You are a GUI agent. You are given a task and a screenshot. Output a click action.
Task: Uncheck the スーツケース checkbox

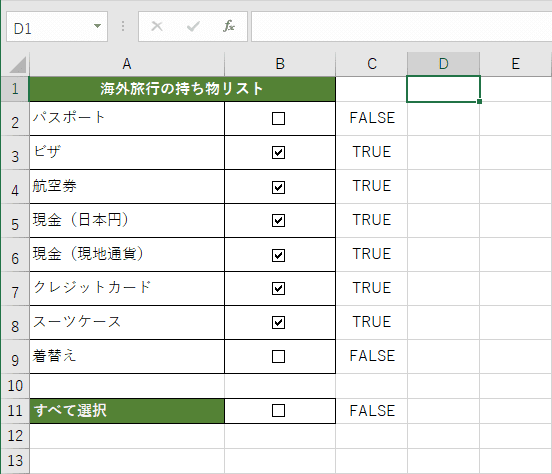[x=278, y=322]
